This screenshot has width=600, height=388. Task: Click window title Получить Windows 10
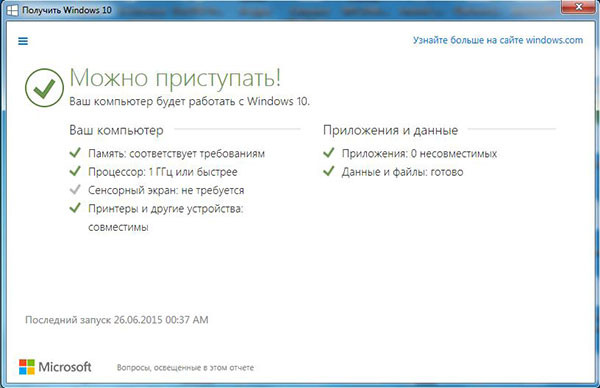click(67, 10)
